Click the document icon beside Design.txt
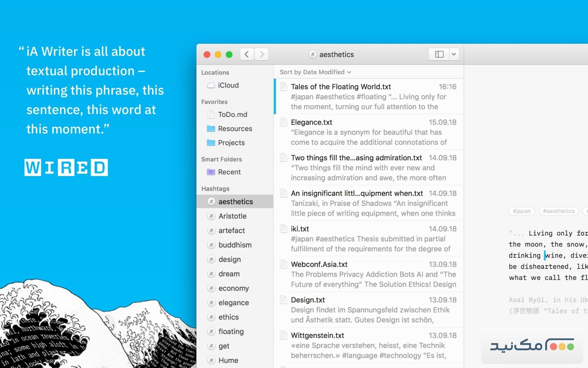This screenshot has width=588, height=368. tap(283, 300)
